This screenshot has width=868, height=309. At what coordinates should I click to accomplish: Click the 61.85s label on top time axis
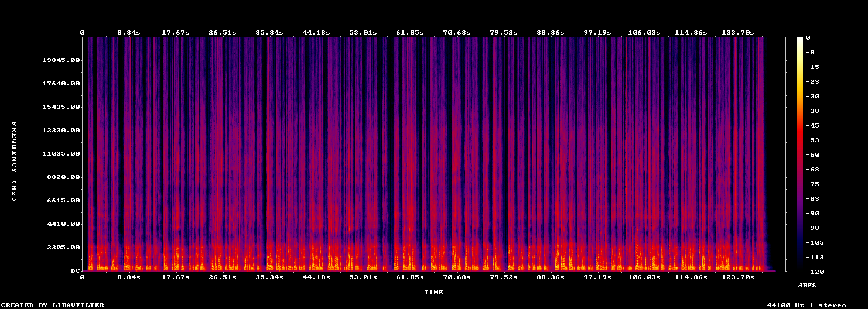(x=410, y=32)
